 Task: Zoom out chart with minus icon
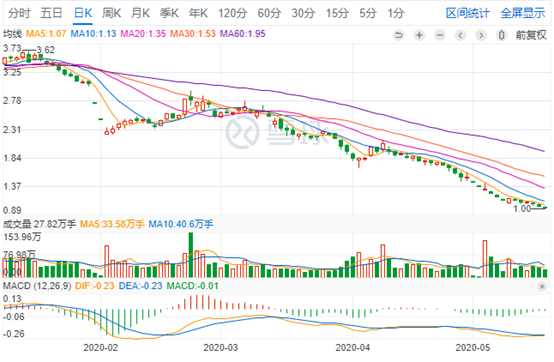click(x=440, y=35)
